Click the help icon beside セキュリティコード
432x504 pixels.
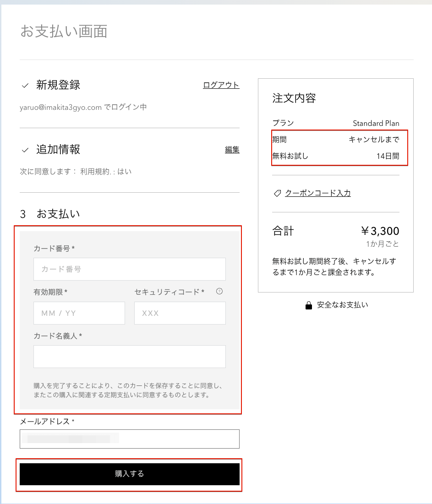pyautogui.click(x=219, y=291)
